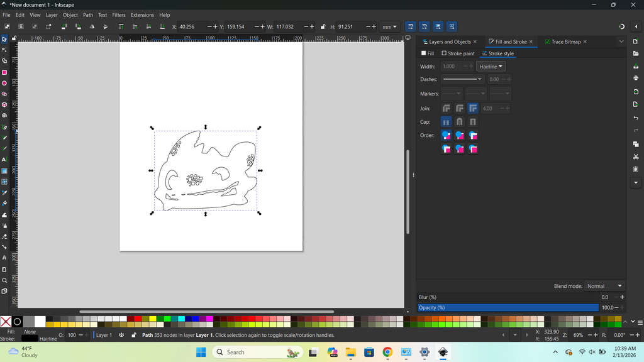Toggle Layer 1 visibility eye icon
Image resolution: width=644 pixels, height=362 pixels.
[121, 335]
